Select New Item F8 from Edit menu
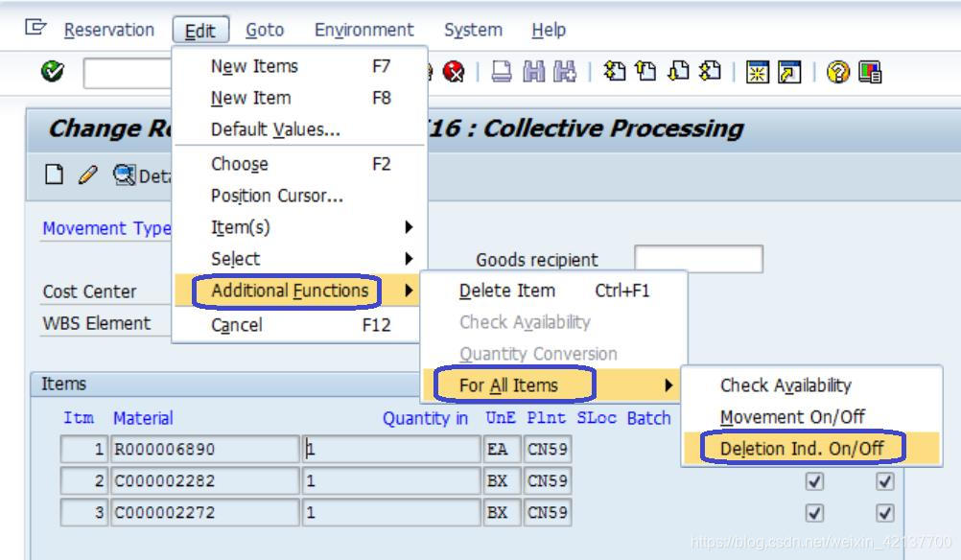The image size is (961, 560). (300, 98)
